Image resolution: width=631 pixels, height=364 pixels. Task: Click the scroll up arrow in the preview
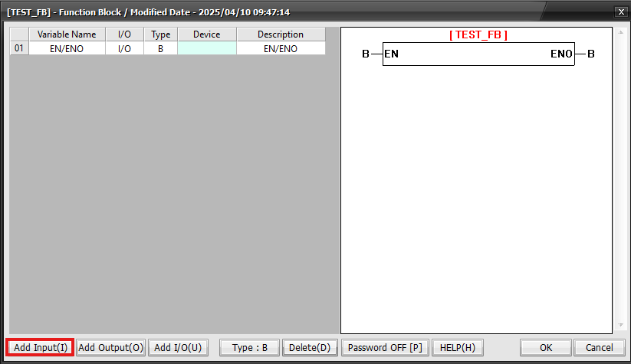click(x=619, y=33)
